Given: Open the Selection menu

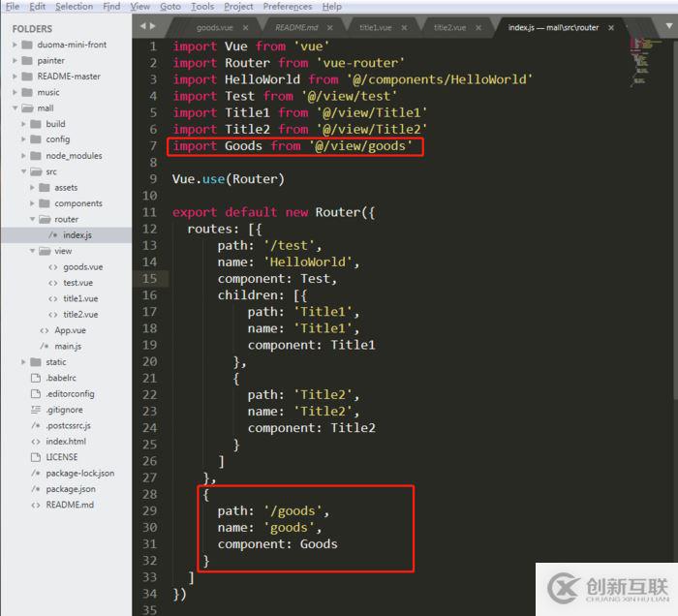Looking at the screenshot, I should coord(74,7).
